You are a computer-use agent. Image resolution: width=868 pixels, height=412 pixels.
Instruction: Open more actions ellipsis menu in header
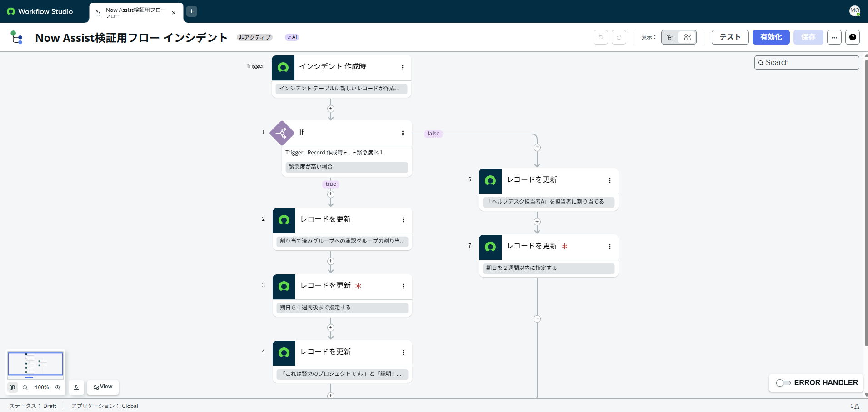click(x=834, y=37)
